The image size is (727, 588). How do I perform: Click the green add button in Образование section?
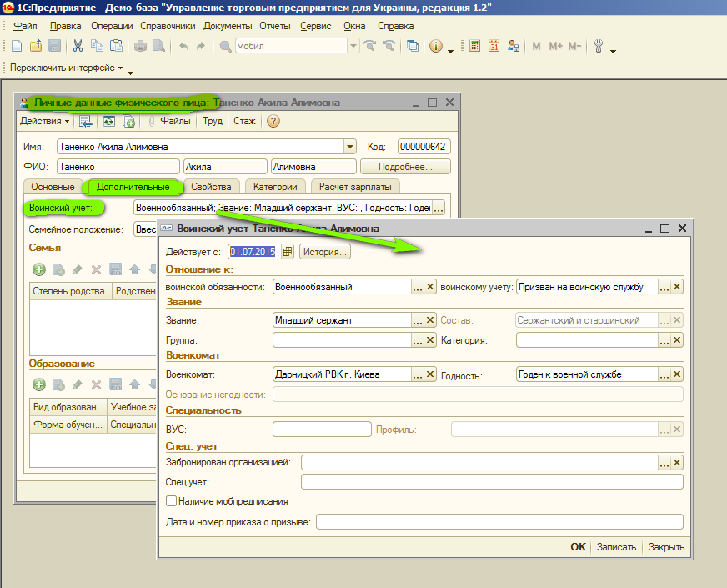(39, 384)
